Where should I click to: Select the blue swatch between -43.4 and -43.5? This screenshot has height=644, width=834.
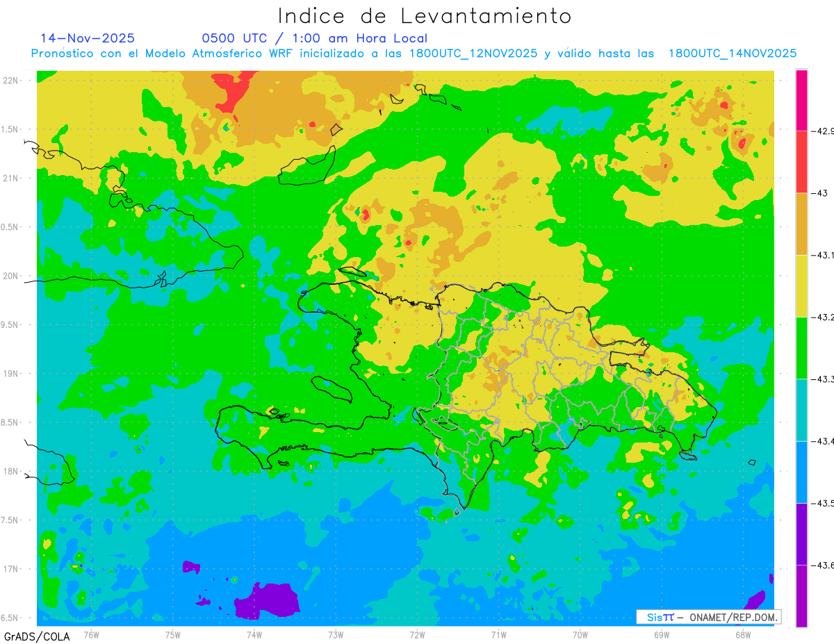(x=801, y=472)
